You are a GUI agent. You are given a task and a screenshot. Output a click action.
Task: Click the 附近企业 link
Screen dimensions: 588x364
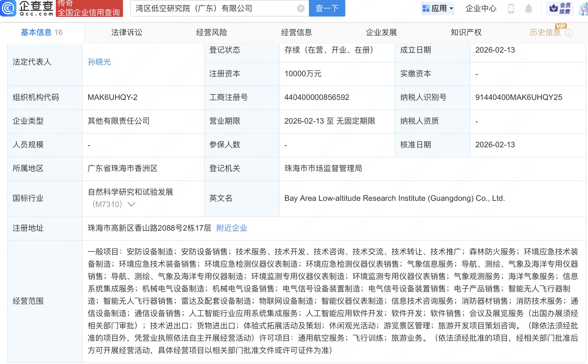pyautogui.click(x=231, y=228)
